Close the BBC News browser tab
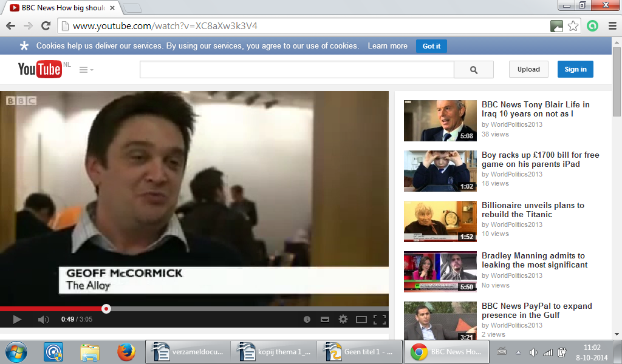 (x=112, y=8)
